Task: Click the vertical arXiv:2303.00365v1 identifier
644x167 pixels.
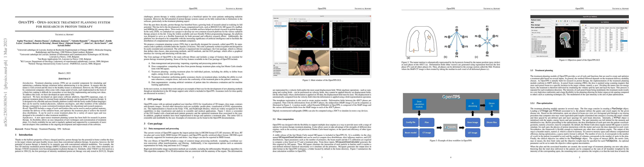Action: coord(6,82)
